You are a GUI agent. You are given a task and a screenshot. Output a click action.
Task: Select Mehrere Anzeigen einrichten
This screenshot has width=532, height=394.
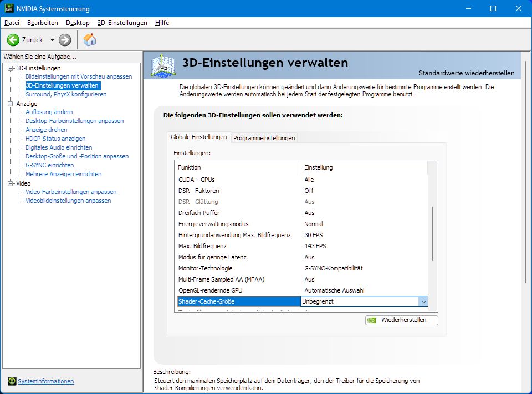(x=64, y=174)
